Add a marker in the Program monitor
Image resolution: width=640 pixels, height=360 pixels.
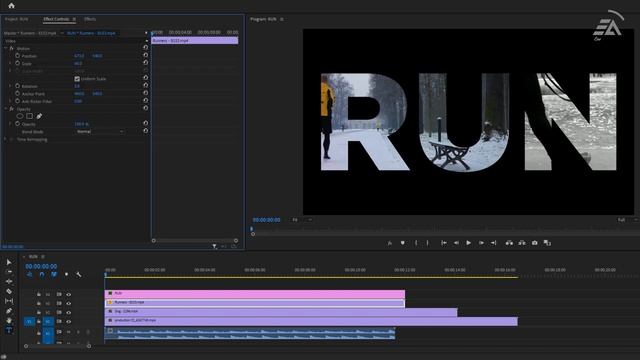402,243
